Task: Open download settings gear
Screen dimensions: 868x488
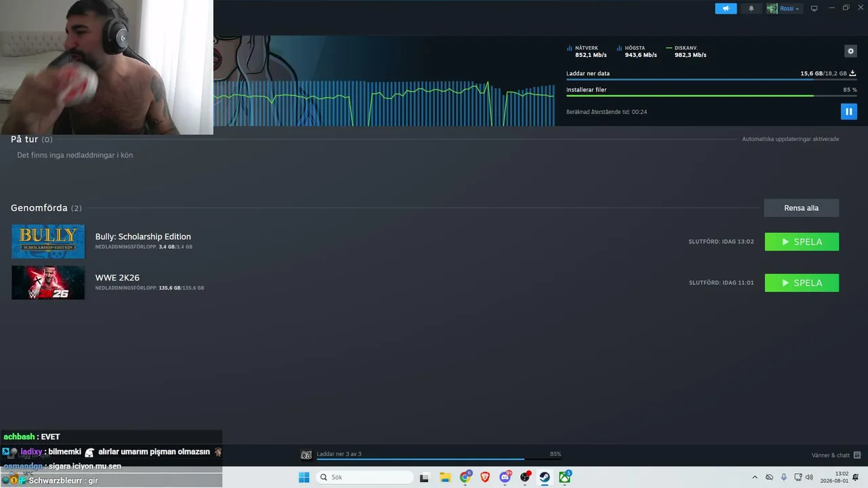Action: pyautogui.click(x=850, y=51)
